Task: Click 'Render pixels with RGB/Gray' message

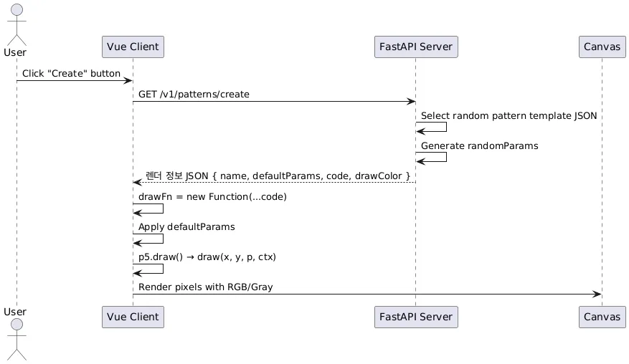Action: click(x=205, y=287)
